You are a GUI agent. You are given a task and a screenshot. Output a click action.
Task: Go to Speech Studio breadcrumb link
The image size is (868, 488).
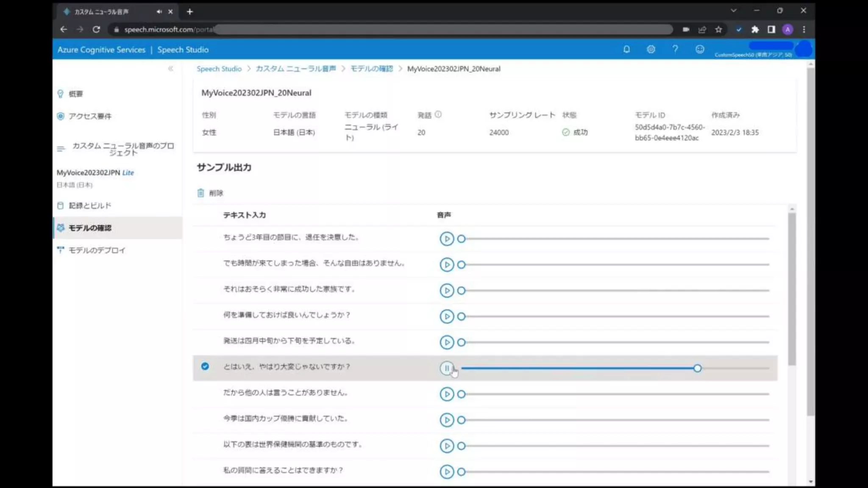click(219, 69)
